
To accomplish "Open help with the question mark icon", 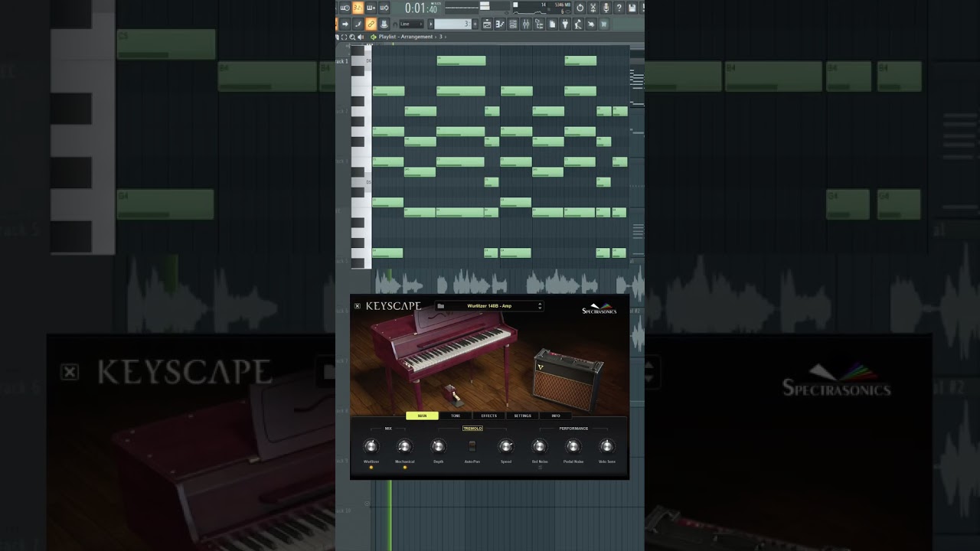I will tap(619, 8).
